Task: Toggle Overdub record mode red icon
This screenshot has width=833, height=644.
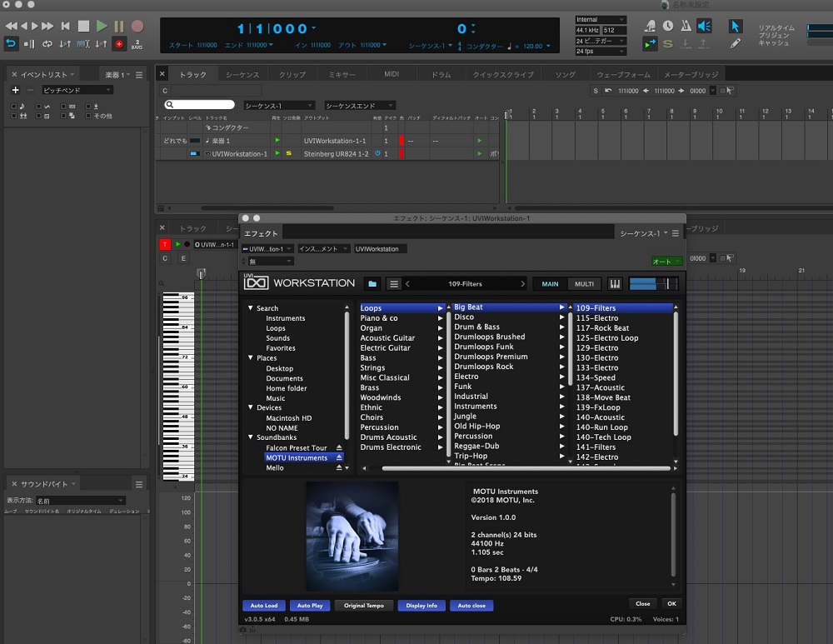Action: tap(119, 44)
